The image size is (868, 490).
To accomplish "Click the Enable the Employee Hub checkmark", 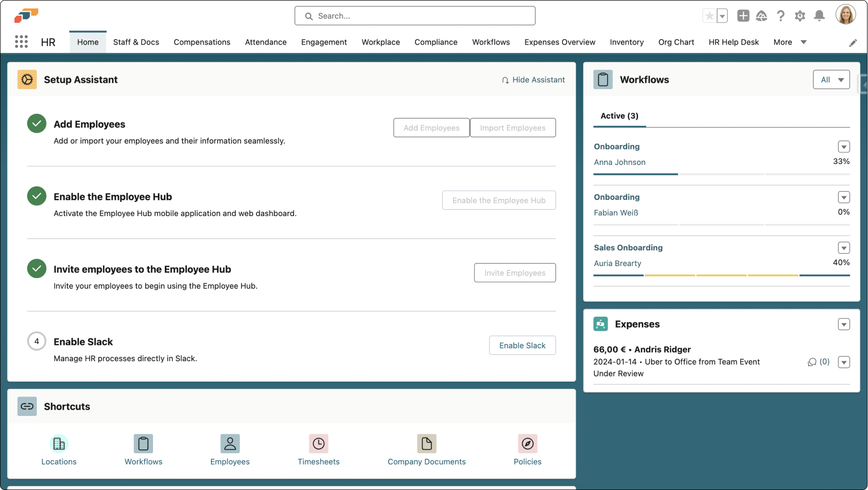I will pyautogui.click(x=37, y=196).
